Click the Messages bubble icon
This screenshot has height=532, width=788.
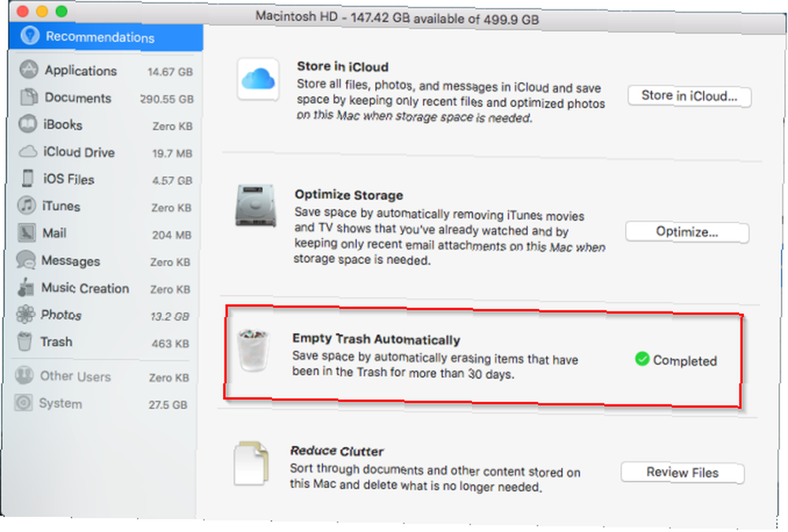[x=26, y=259]
